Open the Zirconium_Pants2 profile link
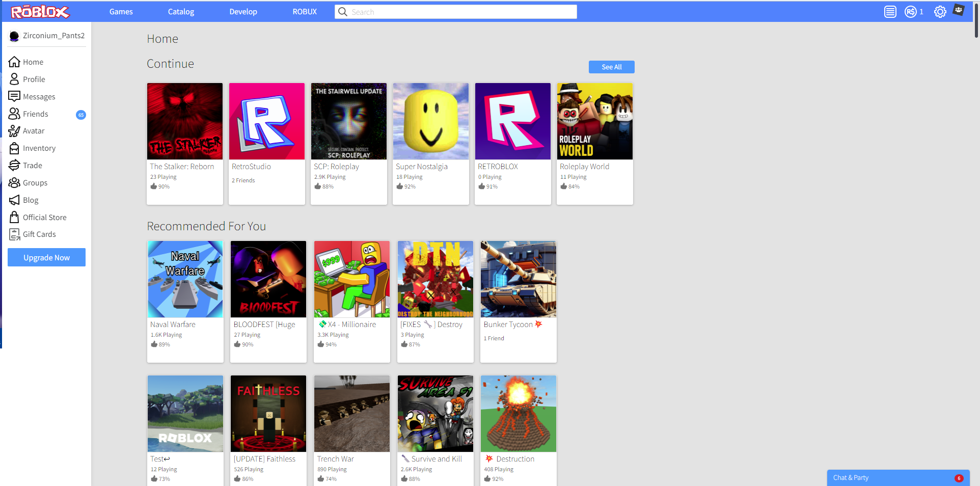 click(53, 36)
